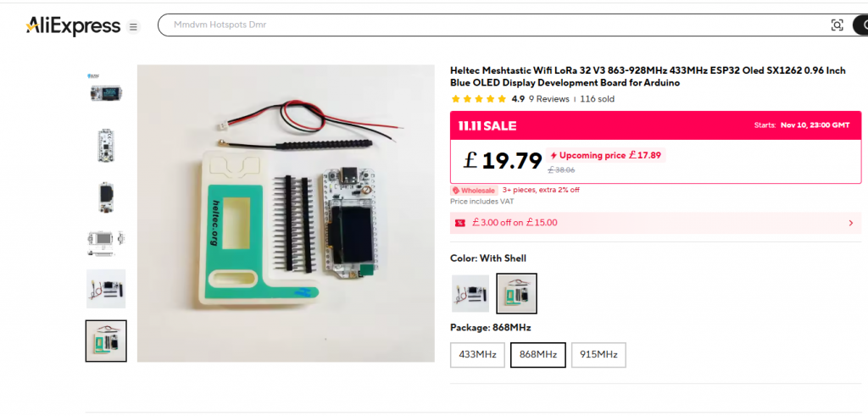Click the five-star rating icons
The image size is (868, 416).
(x=479, y=99)
